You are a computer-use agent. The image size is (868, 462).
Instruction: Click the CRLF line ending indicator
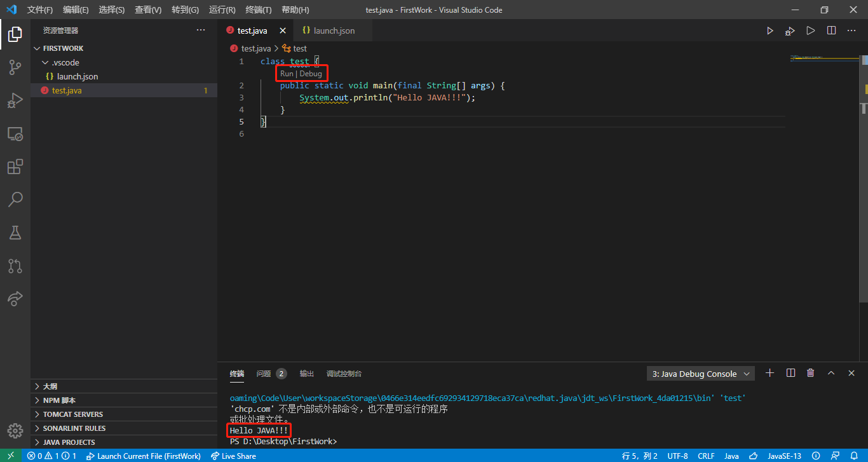pyautogui.click(x=706, y=456)
